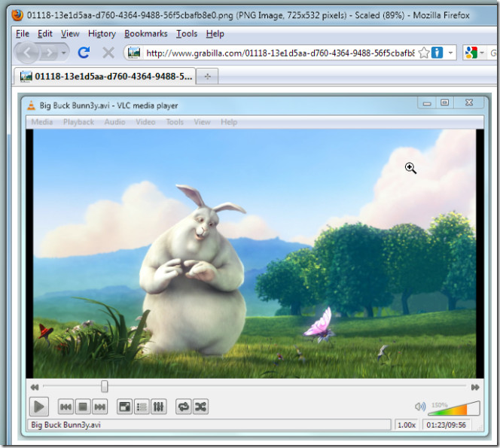Reload the page with the refresh icon
The width and height of the screenshot is (500, 448).
(84, 52)
